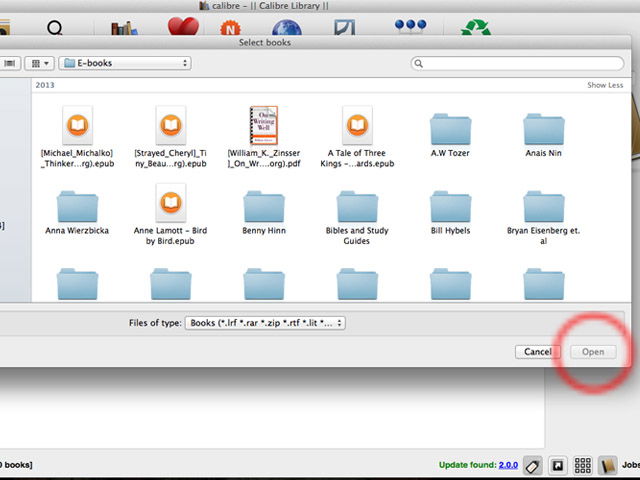Select [Strayed_Cheryl]_Tiny_Beau epub file
Viewport: 640px width, 480px height.
(171, 137)
